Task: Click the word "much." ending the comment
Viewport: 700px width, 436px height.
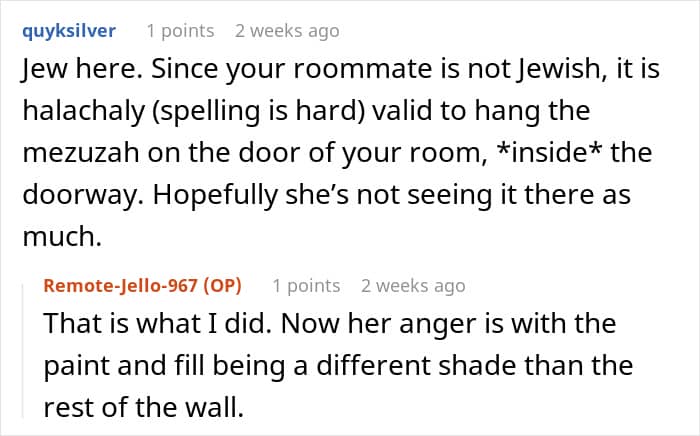Action: tap(62, 237)
